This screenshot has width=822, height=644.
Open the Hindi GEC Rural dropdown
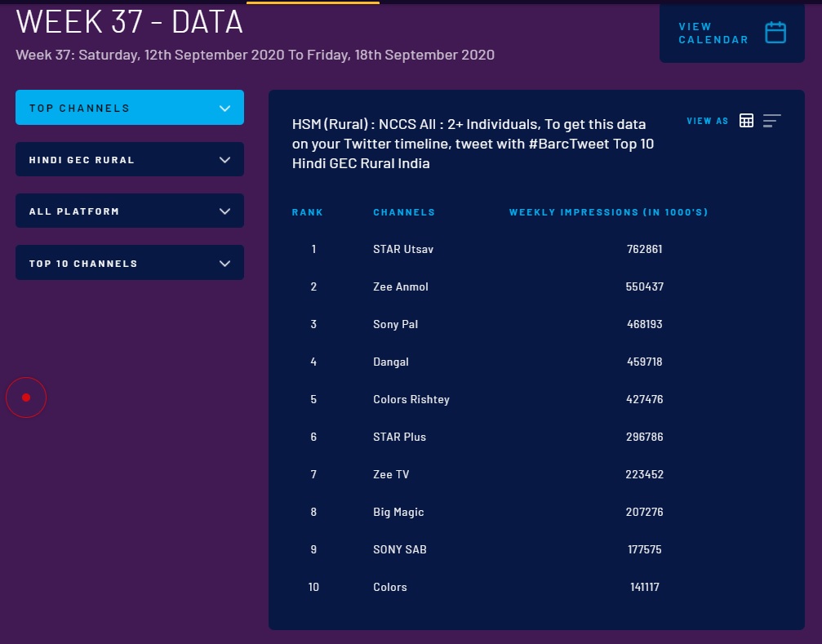[129, 160]
